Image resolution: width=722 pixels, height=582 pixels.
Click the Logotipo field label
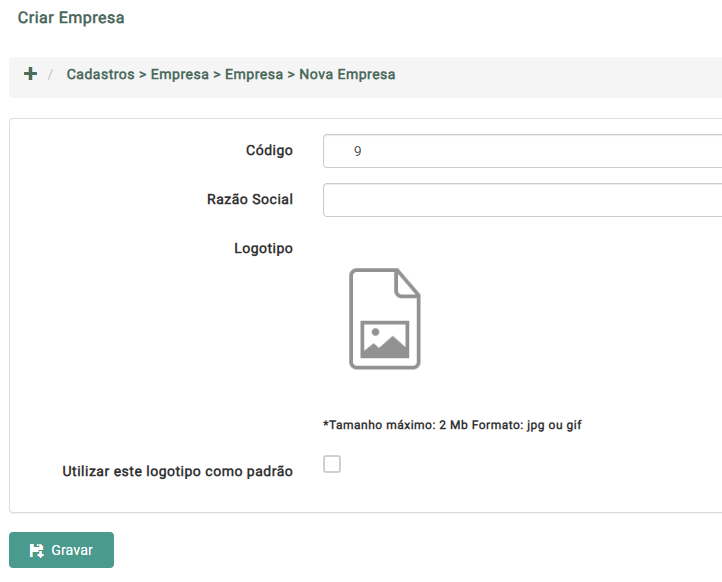click(x=263, y=248)
